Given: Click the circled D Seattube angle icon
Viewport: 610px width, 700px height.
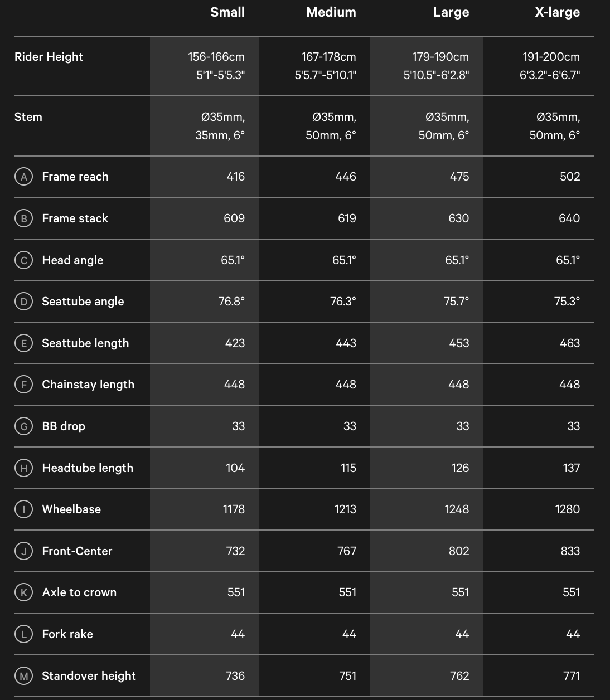Looking at the screenshot, I should pos(23,302).
